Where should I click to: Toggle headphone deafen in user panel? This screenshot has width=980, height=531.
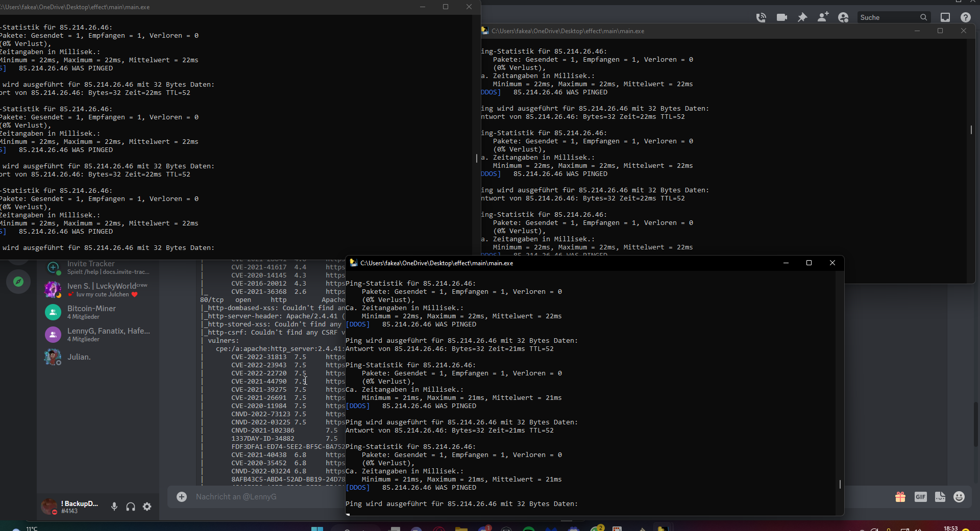(x=131, y=507)
